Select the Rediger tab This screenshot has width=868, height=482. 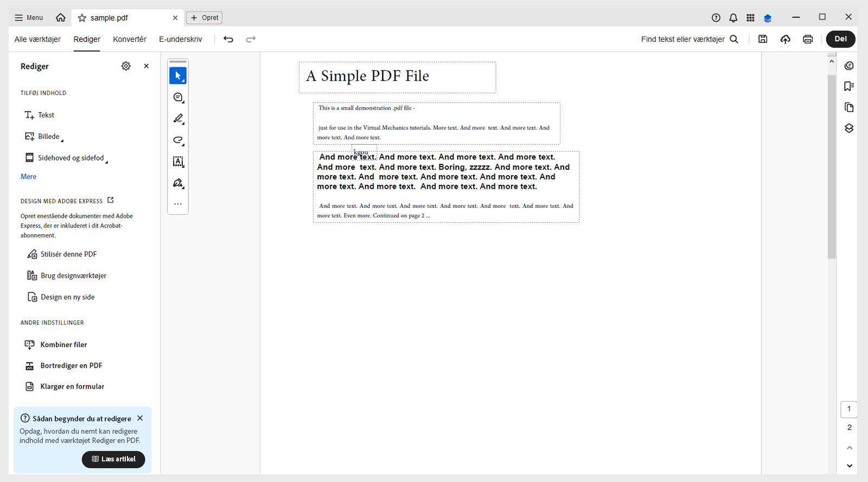87,39
